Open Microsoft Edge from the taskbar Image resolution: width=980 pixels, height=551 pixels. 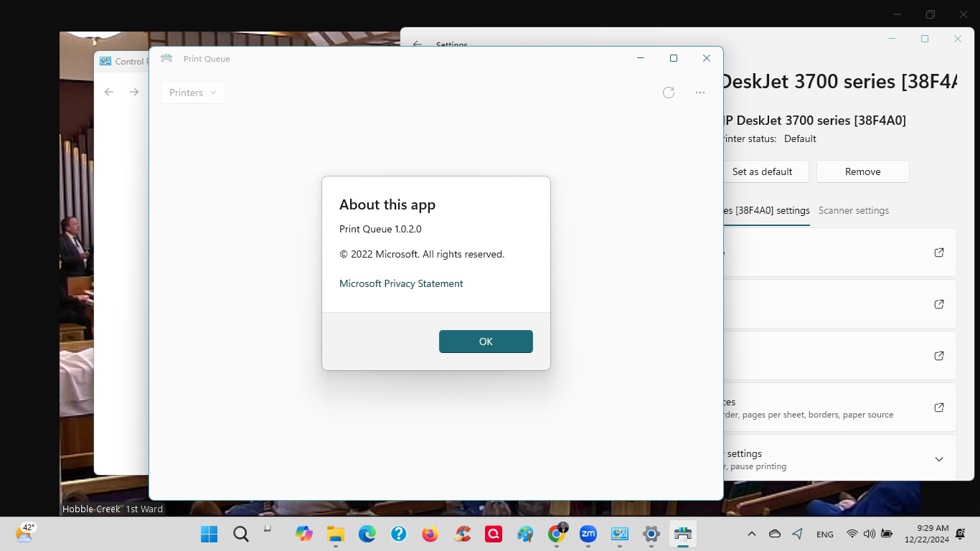[x=367, y=534]
